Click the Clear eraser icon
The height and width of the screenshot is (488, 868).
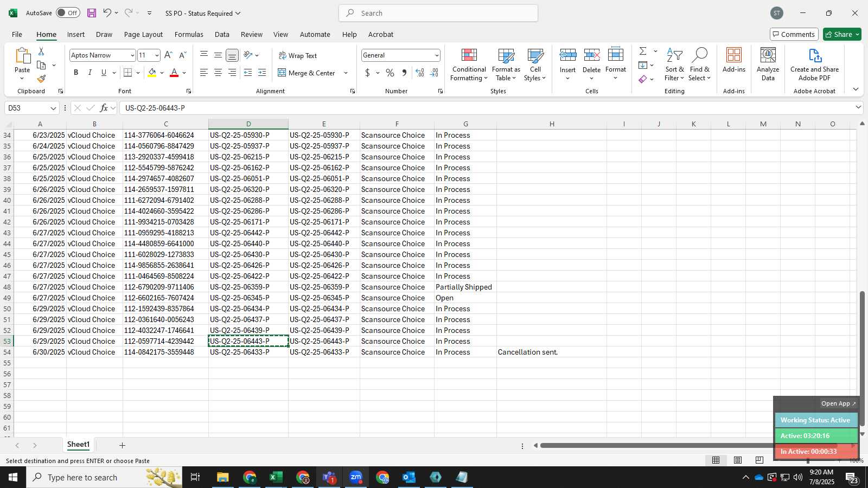point(643,79)
